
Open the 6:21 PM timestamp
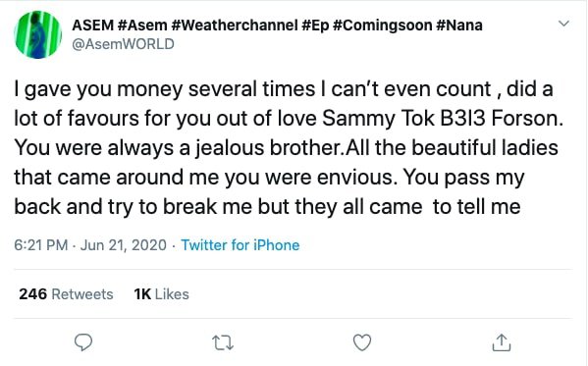[41, 245]
